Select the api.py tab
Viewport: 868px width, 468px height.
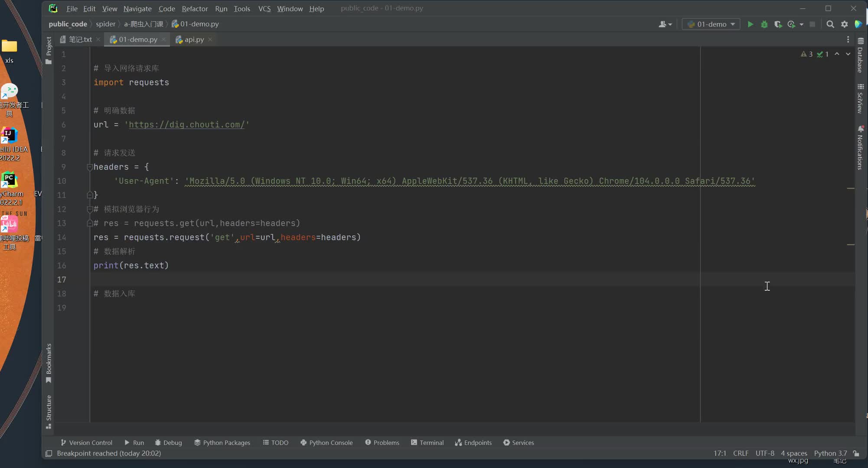click(194, 39)
